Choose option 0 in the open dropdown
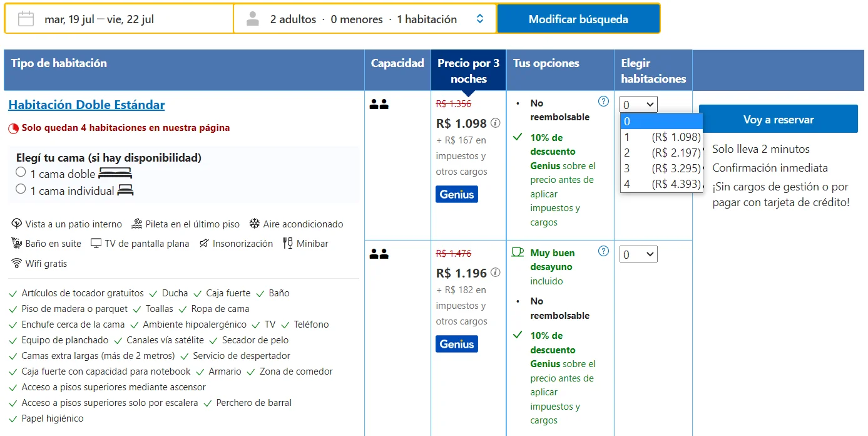868x436 pixels. pos(661,122)
